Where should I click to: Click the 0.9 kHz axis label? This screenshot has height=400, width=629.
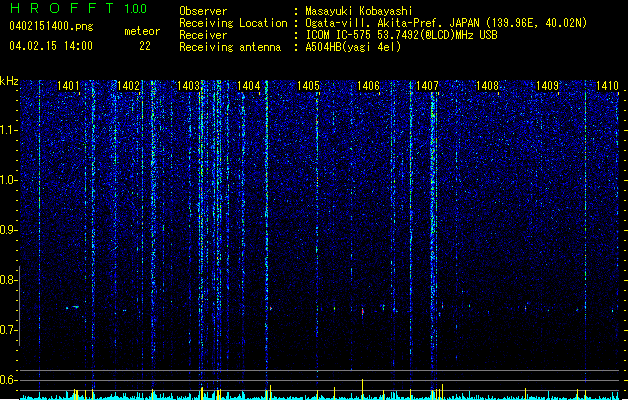pos(9,230)
